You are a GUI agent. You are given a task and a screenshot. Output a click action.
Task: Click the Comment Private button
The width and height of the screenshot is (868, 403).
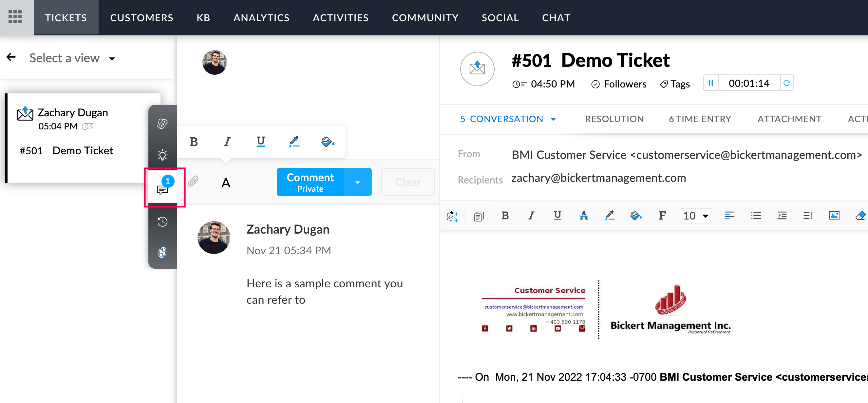pos(310,182)
